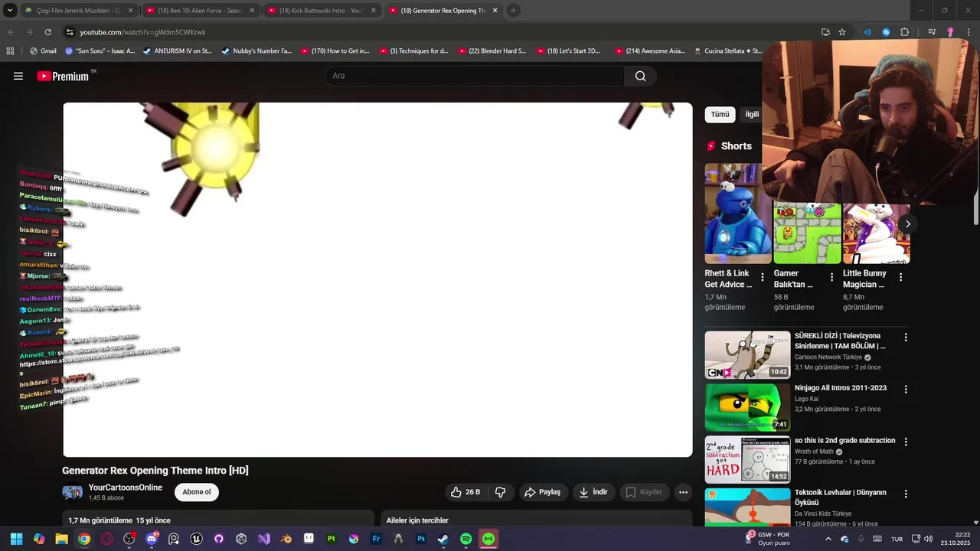Open more actions next to Kaydet
Image resolution: width=980 pixels, height=551 pixels.
coord(683,492)
